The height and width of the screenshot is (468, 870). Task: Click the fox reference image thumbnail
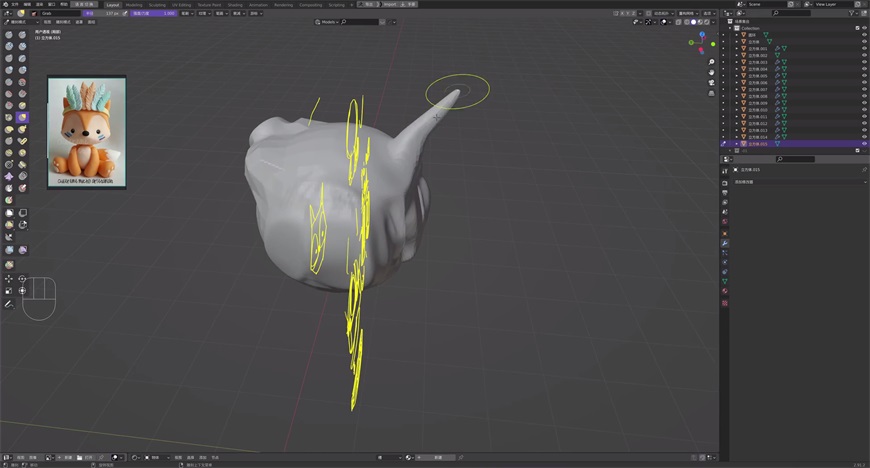pos(87,132)
